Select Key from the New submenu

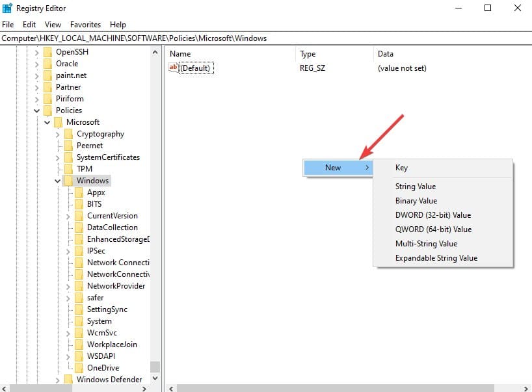tap(401, 167)
